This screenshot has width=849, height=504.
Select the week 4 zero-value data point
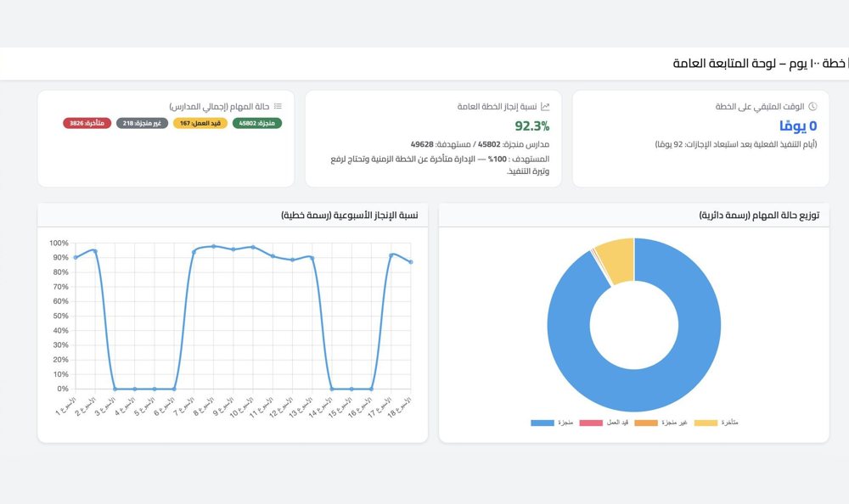click(x=135, y=389)
